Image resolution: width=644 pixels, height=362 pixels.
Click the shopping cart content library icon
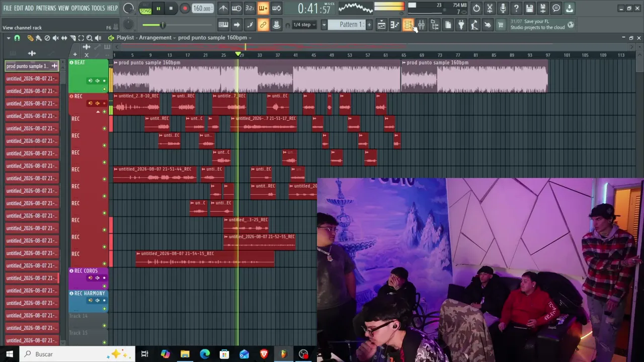pyautogui.click(x=501, y=25)
